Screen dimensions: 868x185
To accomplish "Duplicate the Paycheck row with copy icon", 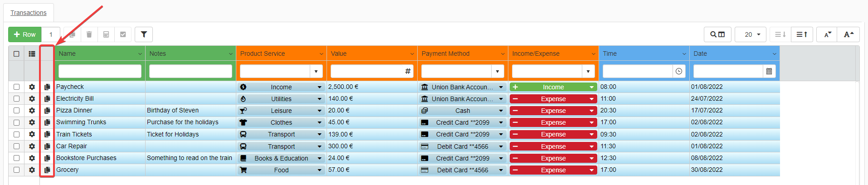I will click(x=47, y=87).
